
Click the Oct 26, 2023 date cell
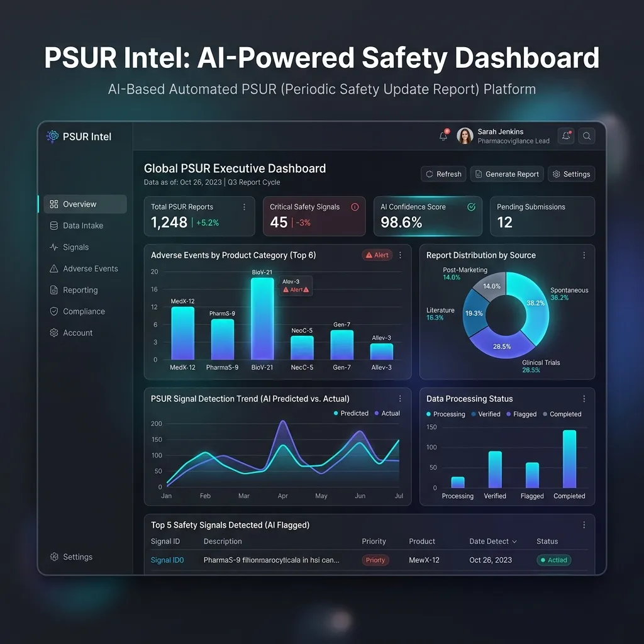(x=491, y=560)
